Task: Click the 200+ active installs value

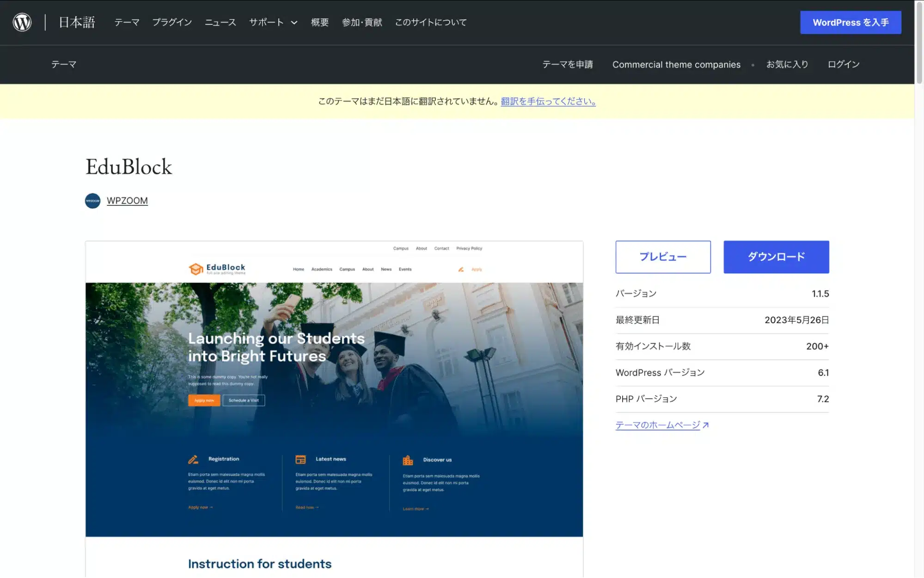Action: coord(817,346)
